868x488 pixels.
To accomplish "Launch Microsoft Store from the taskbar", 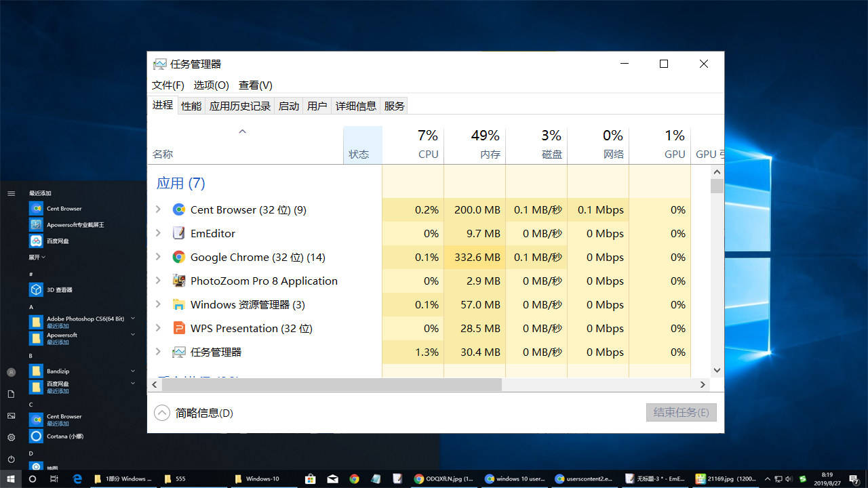I will pyautogui.click(x=310, y=479).
